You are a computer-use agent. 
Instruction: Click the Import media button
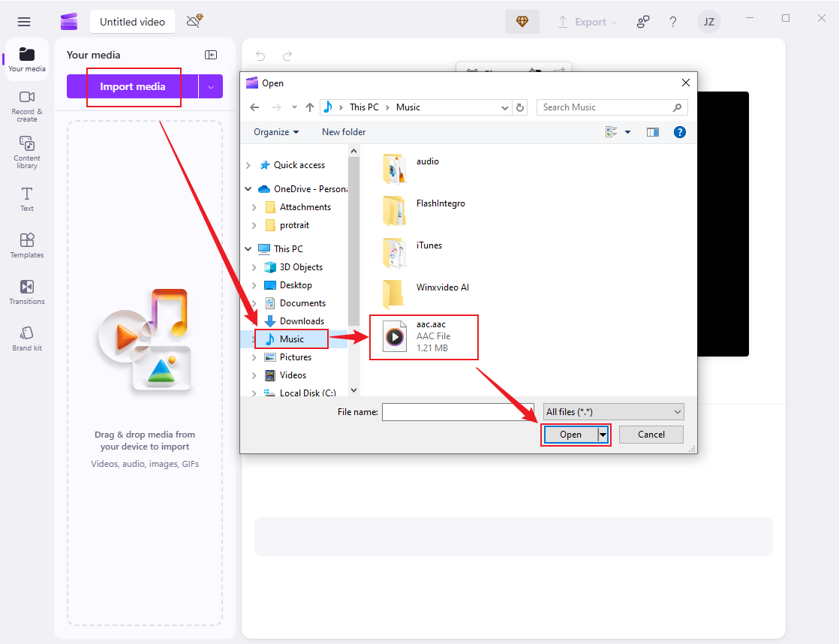click(x=132, y=87)
